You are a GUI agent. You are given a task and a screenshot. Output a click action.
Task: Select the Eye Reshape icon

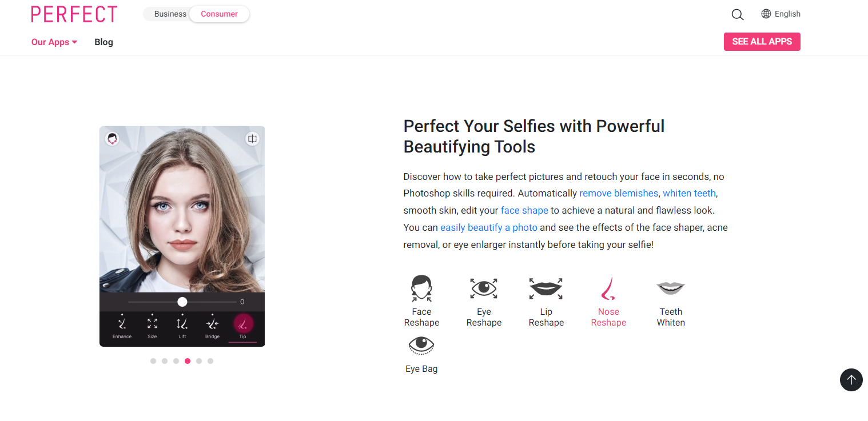click(484, 288)
